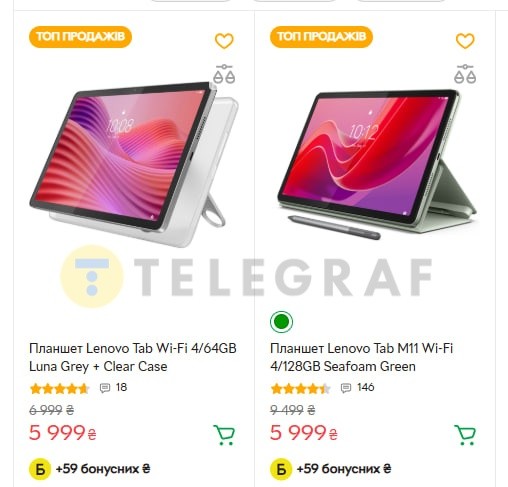The image size is (508, 487).
Task: Click the 5 999 ₴ price of Tab M11
Action: (x=304, y=433)
